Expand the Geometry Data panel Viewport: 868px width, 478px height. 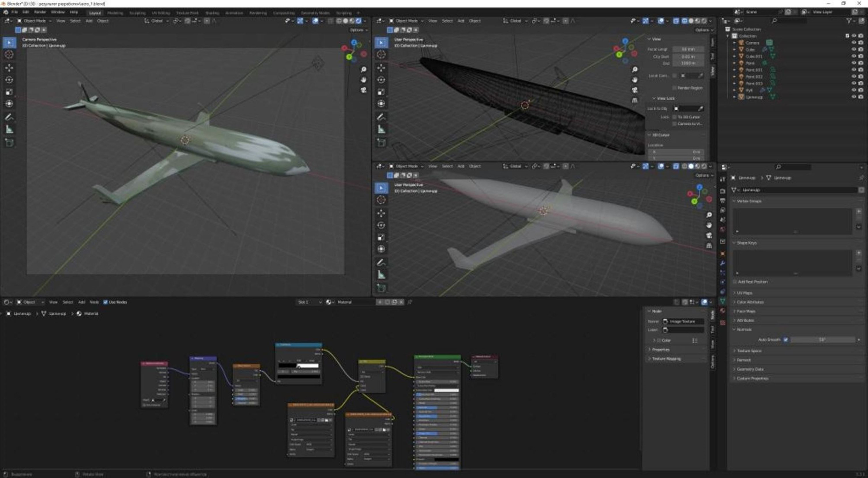(750, 369)
